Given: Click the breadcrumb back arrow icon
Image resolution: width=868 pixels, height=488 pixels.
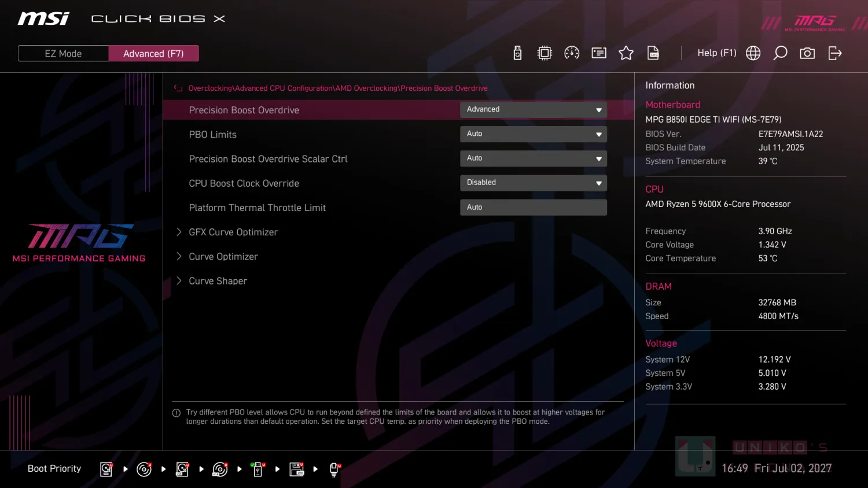Looking at the screenshot, I should tap(178, 88).
